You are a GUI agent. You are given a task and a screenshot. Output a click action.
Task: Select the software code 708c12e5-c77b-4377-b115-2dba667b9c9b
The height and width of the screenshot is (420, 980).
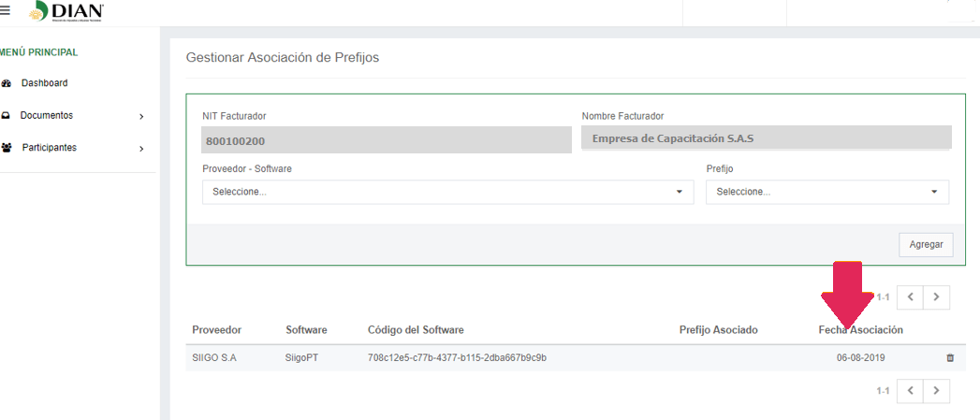[x=457, y=358]
